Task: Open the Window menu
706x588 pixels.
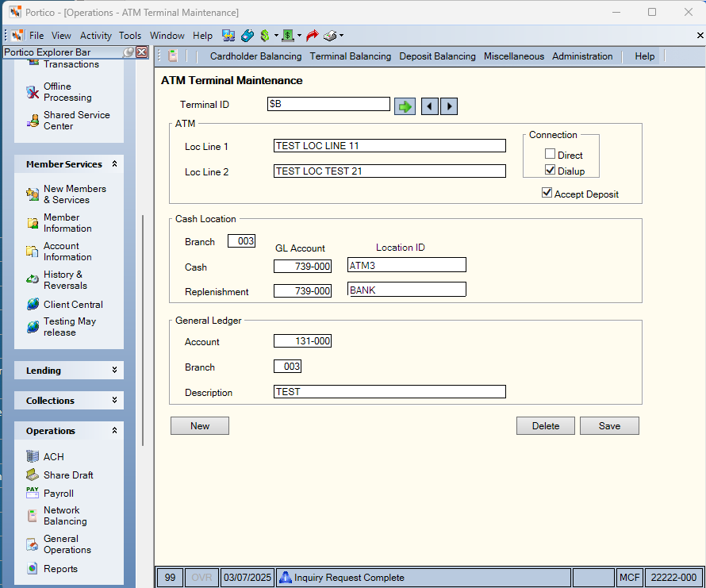Action: tap(167, 36)
